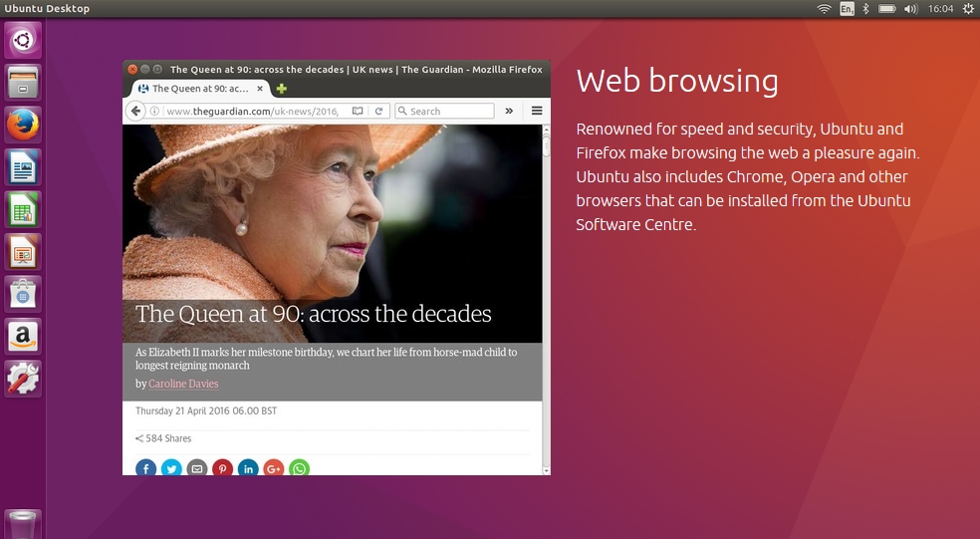This screenshot has height=539, width=980.
Task: Open the Firefox hamburger menu
Action: pos(537,111)
